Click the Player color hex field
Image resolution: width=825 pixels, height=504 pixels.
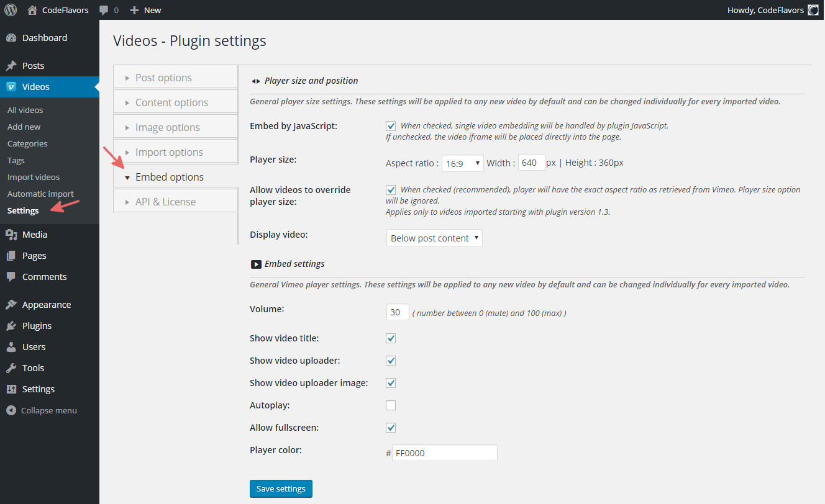pyautogui.click(x=445, y=453)
